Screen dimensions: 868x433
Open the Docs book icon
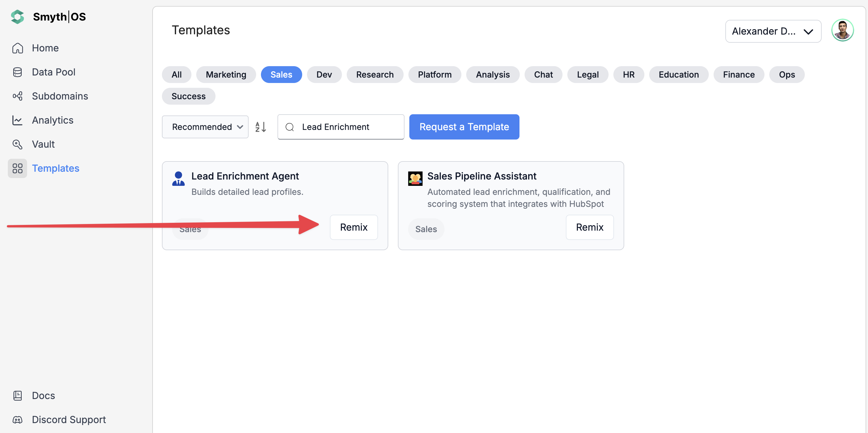pos(17,395)
